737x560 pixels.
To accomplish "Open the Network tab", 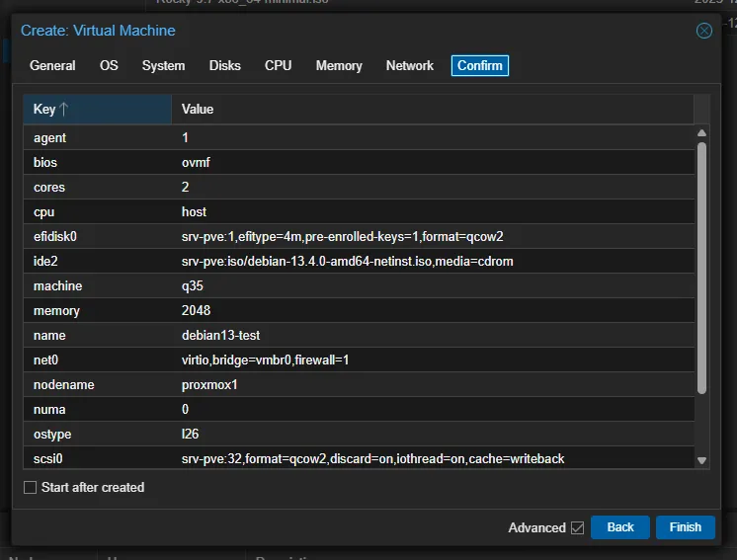I will pos(409,66).
